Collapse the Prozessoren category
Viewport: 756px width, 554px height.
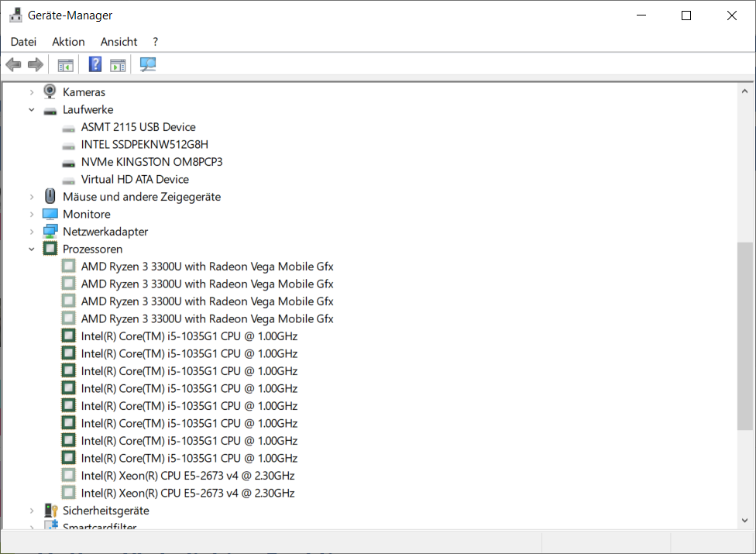pos(32,249)
